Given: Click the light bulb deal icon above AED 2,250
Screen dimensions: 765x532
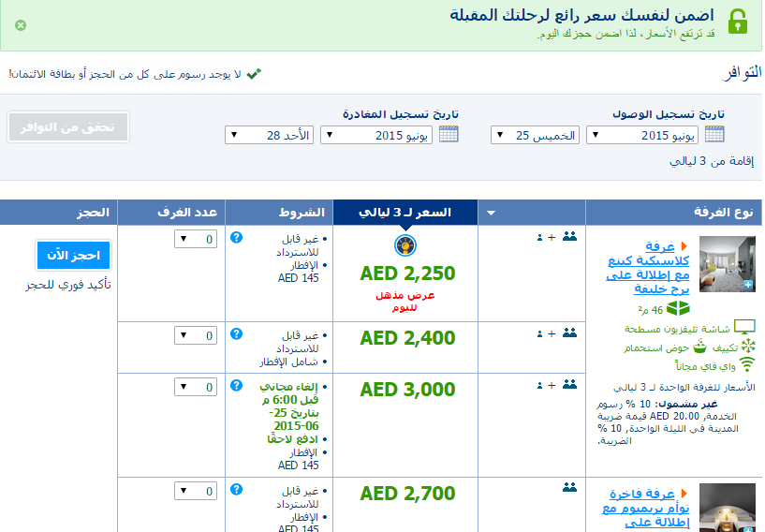Looking at the screenshot, I should pos(406,245).
